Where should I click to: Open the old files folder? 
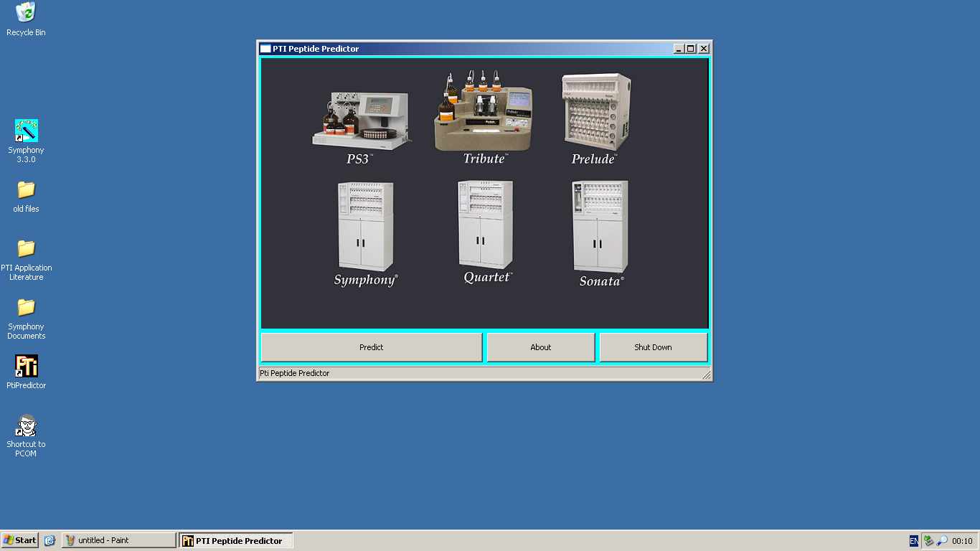pyautogui.click(x=26, y=189)
